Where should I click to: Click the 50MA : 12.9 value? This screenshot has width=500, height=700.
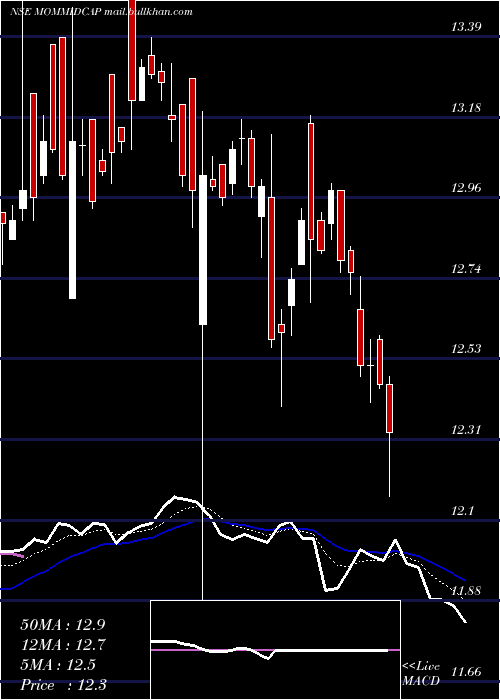point(63,625)
